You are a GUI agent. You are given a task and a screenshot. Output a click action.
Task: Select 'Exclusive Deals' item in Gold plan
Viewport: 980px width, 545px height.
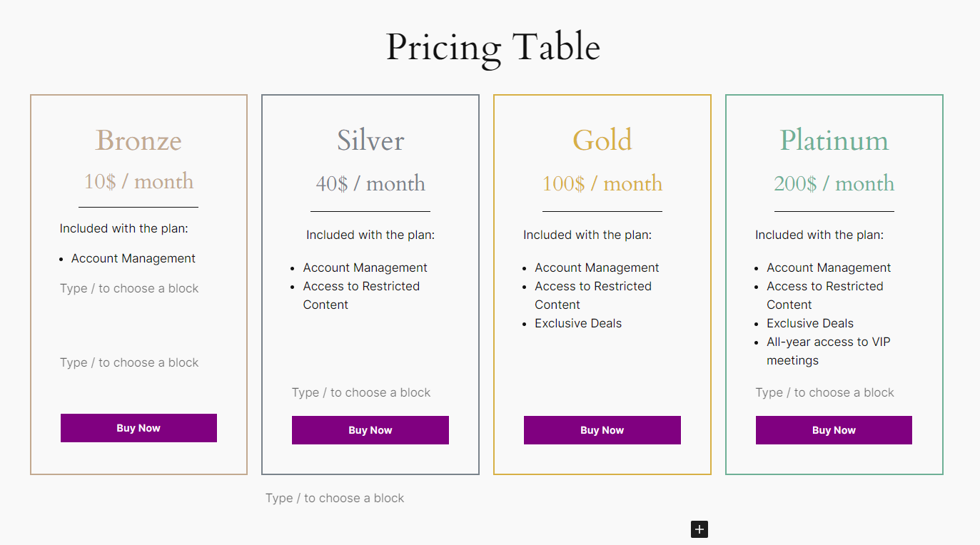click(x=578, y=323)
